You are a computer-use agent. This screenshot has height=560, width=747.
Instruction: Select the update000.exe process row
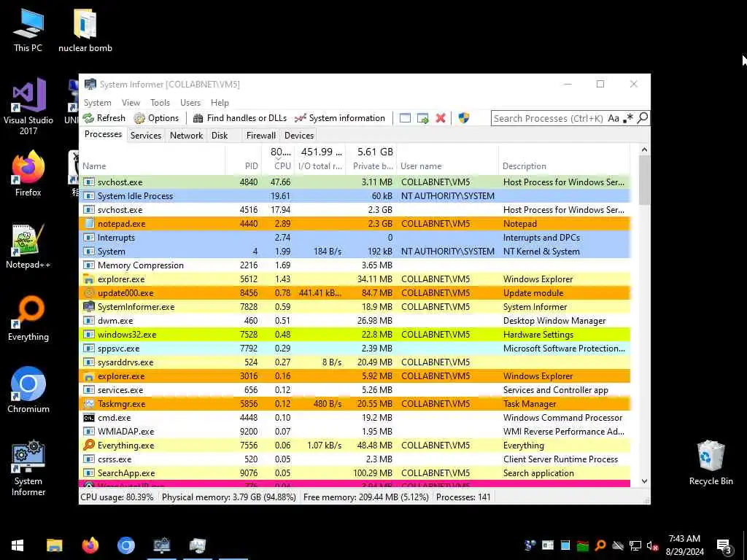pos(355,293)
